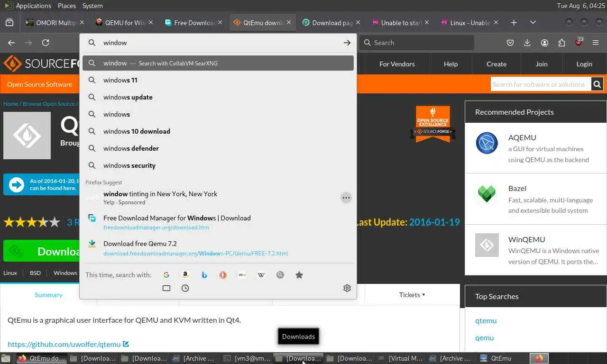Search with Bing one-off engine icon

pos(204,275)
